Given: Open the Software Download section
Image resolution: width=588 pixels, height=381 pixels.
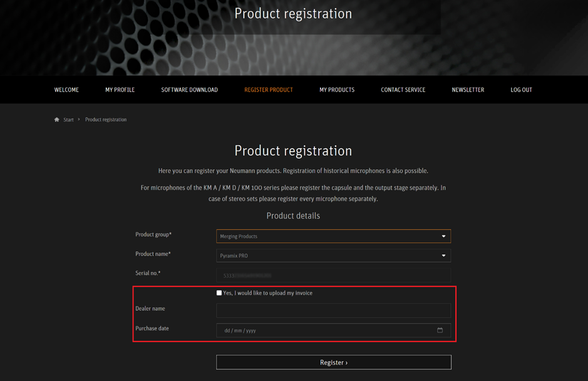Looking at the screenshot, I should 189,90.
